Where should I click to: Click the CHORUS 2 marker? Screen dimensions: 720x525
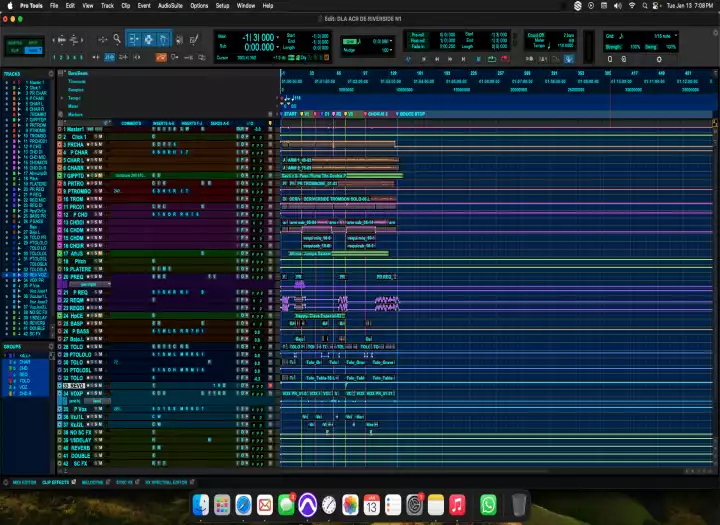click(x=376, y=114)
